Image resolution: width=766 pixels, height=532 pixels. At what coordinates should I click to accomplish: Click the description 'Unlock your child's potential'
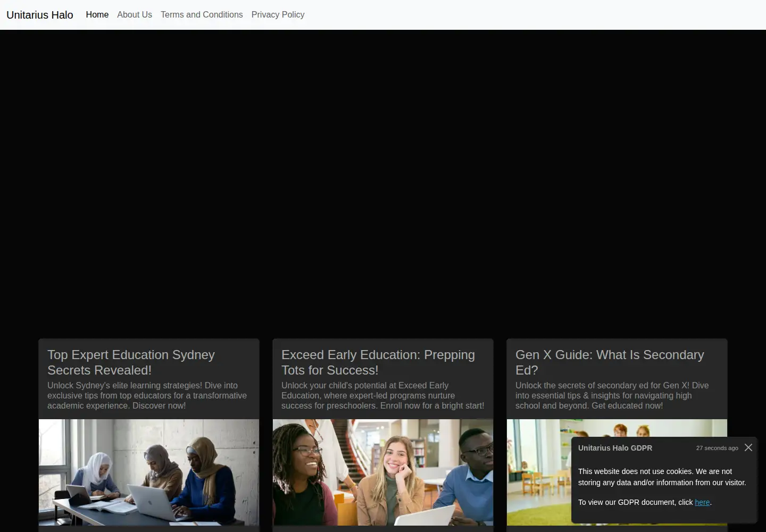coord(382,395)
